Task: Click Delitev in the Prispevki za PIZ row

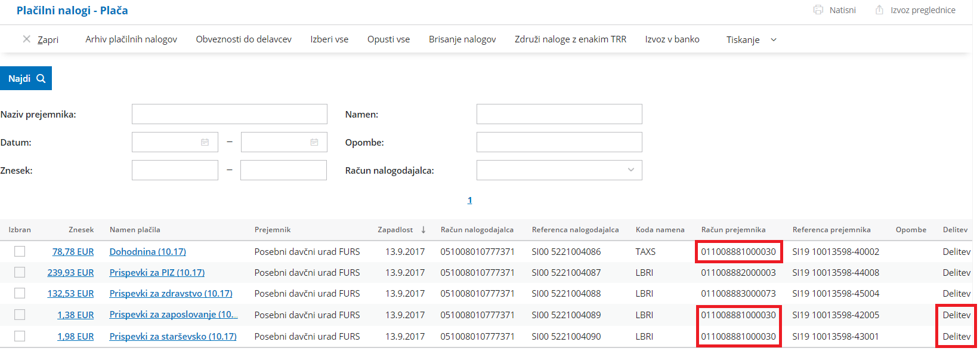Action: pos(956,272)
